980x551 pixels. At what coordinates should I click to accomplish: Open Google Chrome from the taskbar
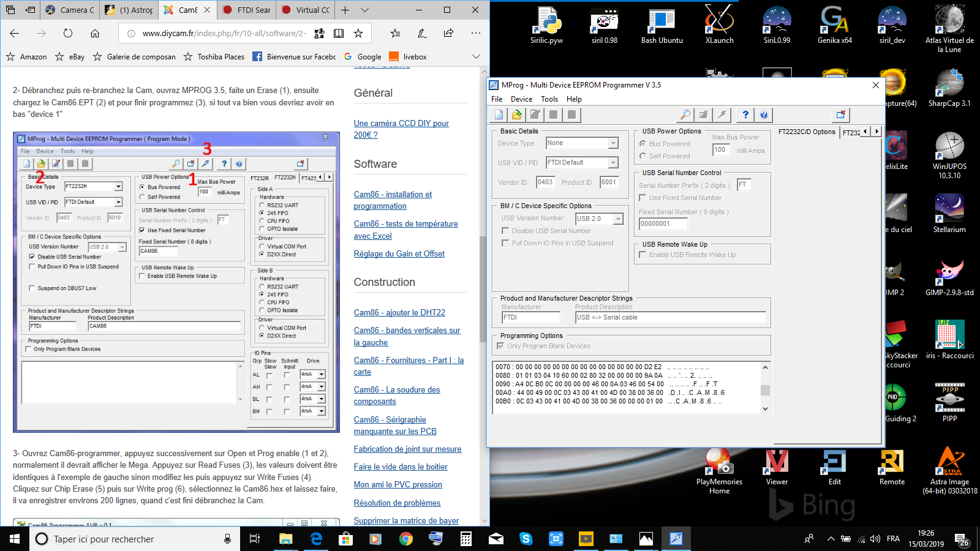pyautogui.click(x=405, y=539)
